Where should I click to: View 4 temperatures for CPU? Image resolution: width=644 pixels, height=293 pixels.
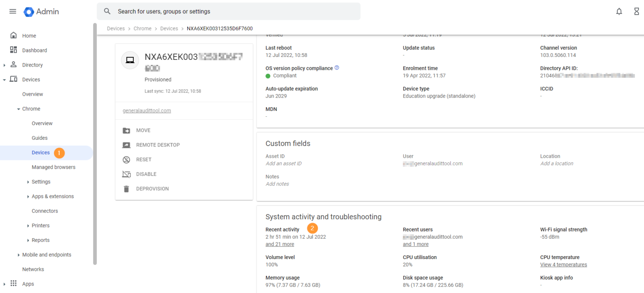(x=563, y=264)
